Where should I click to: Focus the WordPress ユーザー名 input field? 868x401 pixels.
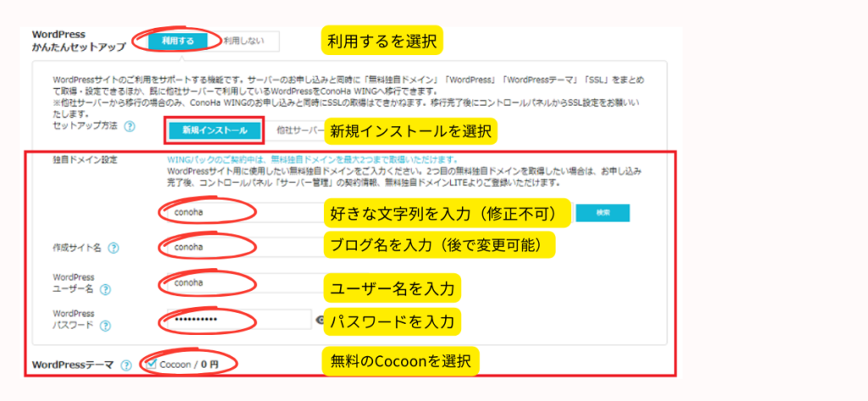[245, 282]
